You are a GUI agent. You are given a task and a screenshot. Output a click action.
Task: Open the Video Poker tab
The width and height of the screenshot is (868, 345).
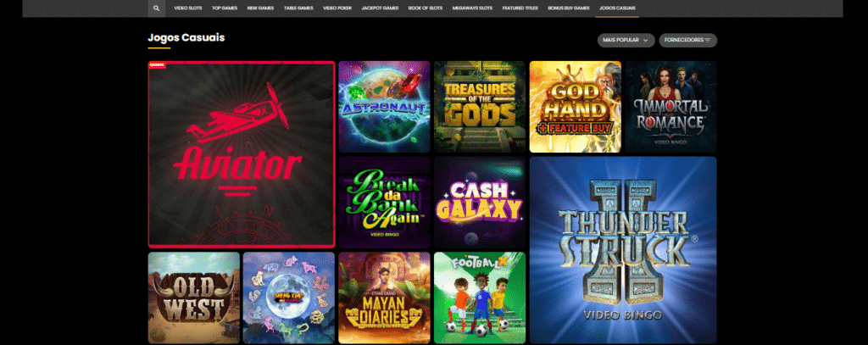337,8
